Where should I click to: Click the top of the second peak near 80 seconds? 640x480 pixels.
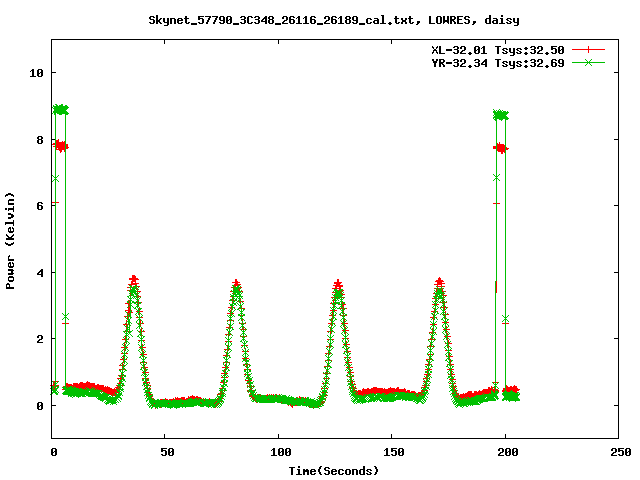coord(236,285)
